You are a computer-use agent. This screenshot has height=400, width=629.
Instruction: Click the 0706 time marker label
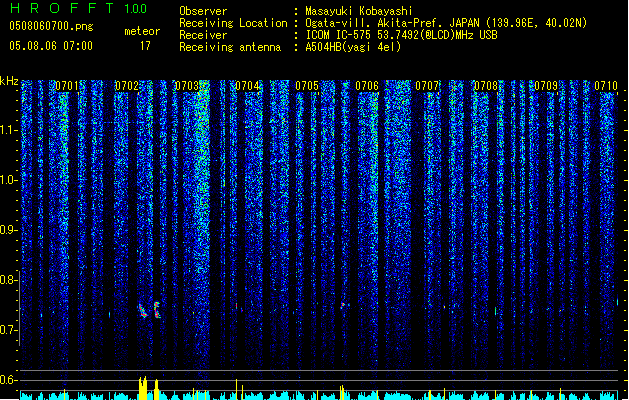367,86
